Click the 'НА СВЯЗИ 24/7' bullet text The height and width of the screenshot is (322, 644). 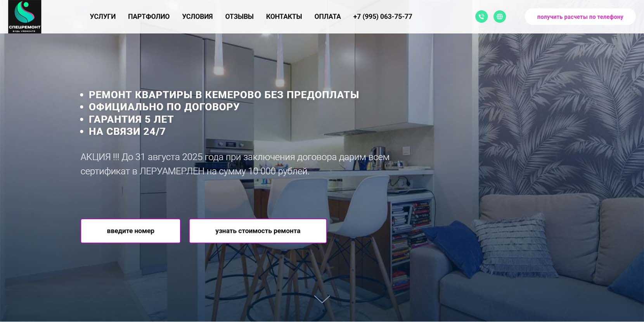click(x=127, y=132)
